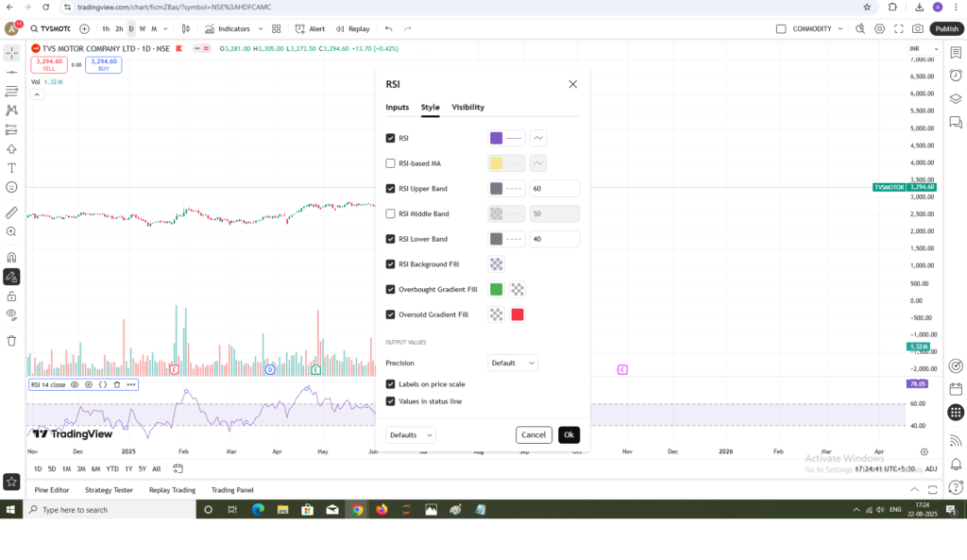The image size is (967, 560).
Task: Click the add symbol plus icon
Action: pyautogui.click(x=84, y=29)
